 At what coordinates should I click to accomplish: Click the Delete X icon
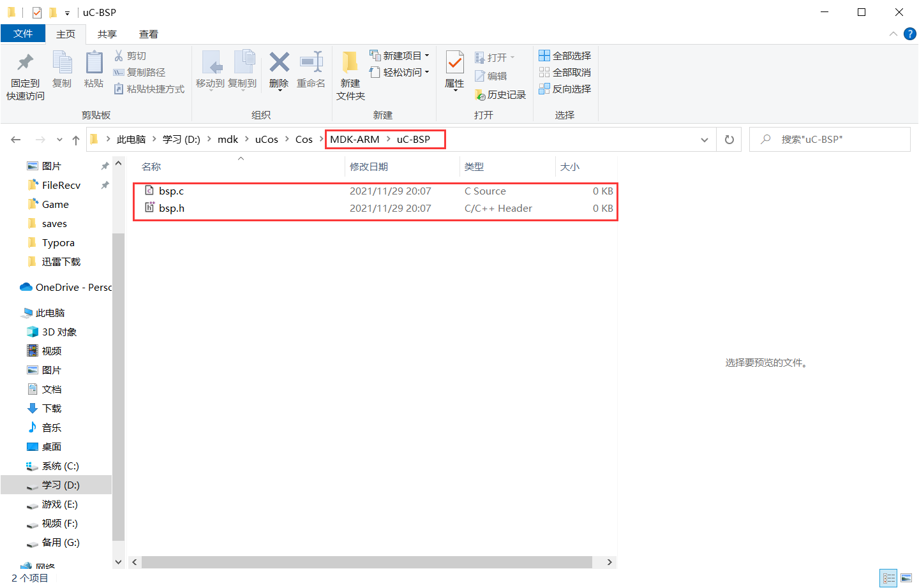click(279, 62)
